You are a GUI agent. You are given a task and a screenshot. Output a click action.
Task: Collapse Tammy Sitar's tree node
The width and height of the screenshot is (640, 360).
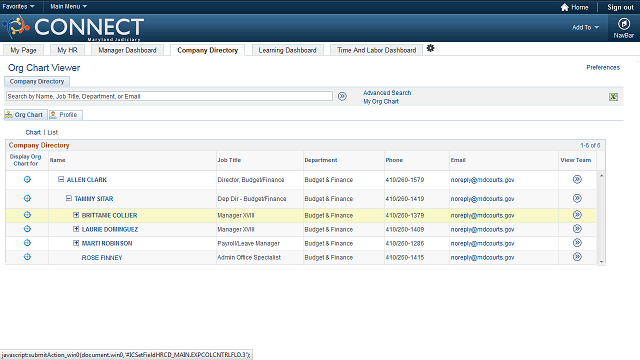click(x=69, y=198)
